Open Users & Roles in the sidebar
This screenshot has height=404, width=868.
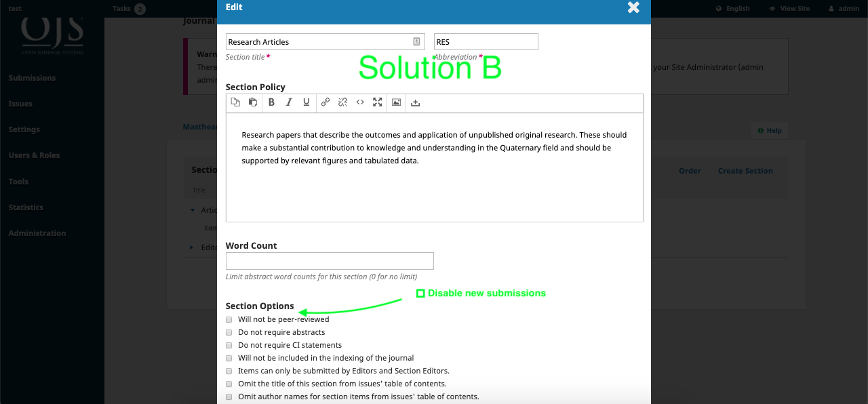click(x=34, y=155)
